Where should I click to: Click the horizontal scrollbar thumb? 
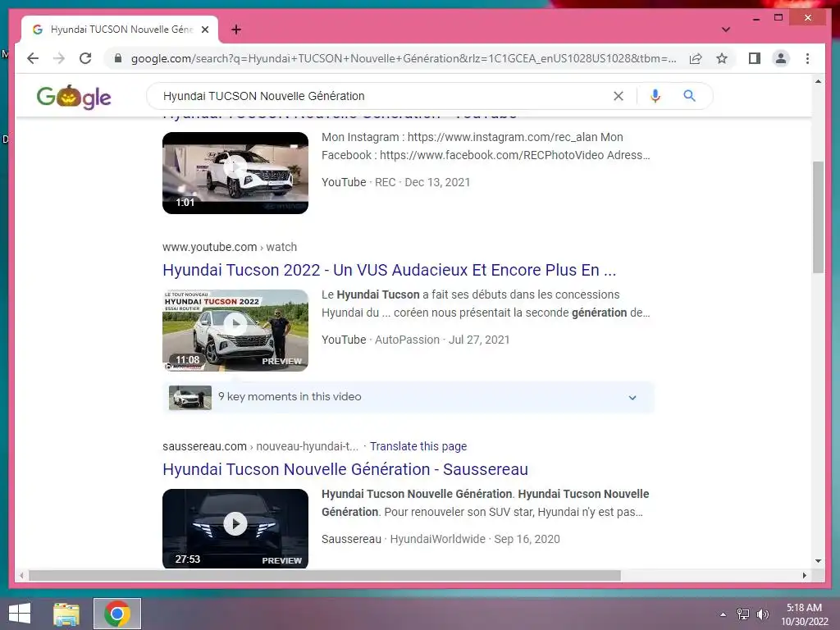[325, 575]
